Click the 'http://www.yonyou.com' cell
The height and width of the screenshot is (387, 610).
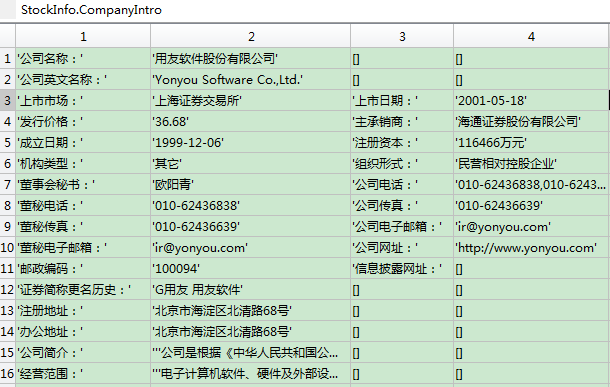click(531, 248)
